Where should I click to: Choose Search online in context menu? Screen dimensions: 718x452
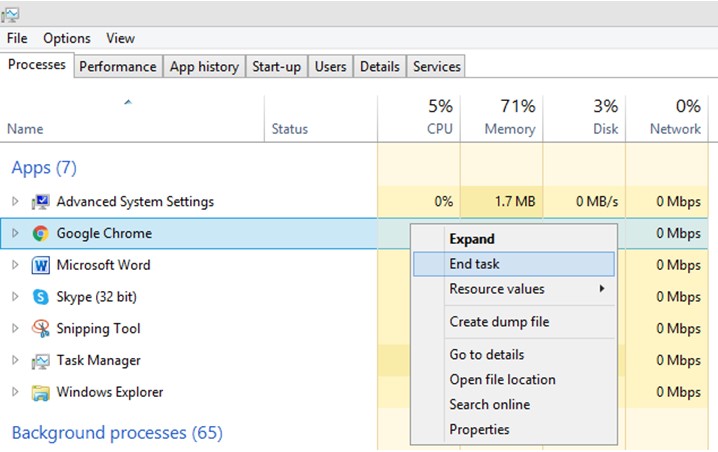[x=514, y=404]
